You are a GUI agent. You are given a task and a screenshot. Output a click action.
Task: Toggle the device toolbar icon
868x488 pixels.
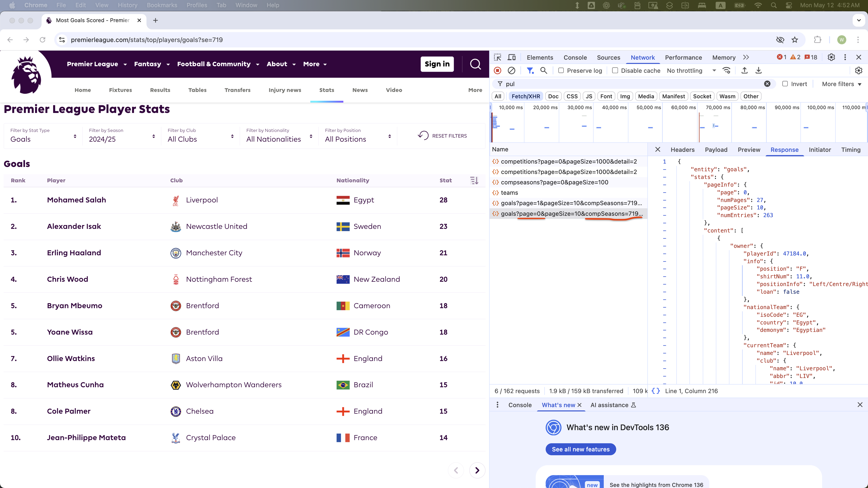click(512, 57)
